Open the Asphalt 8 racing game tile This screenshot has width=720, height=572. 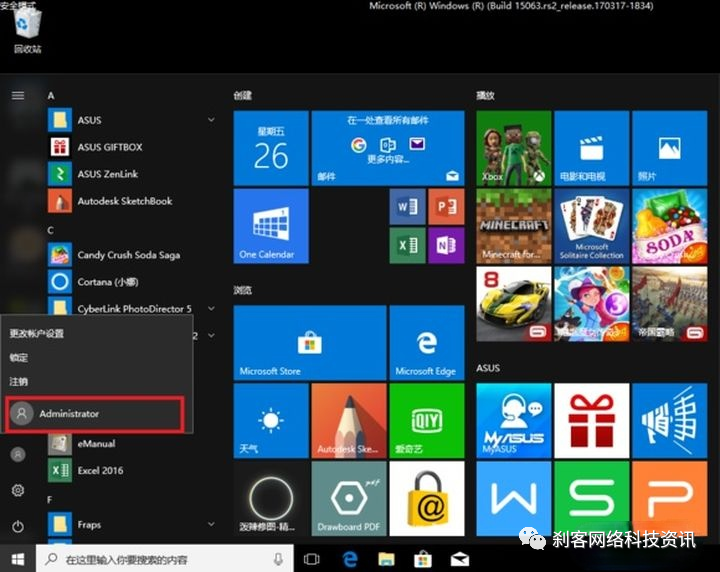(x=514, y=304)
